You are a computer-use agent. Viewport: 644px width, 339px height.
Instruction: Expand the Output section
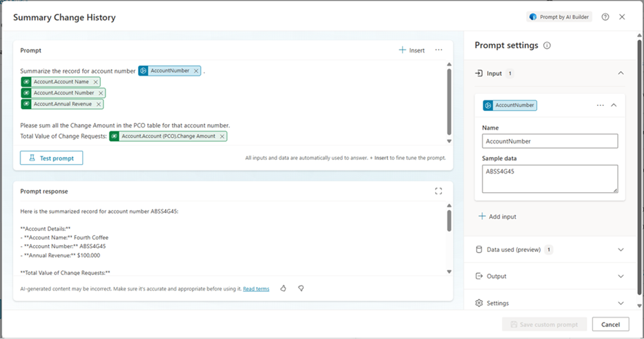[621, 276]
